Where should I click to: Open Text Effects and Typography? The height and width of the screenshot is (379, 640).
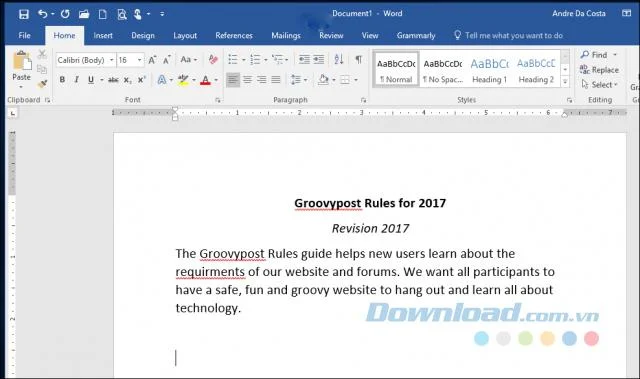pos(162,80)
